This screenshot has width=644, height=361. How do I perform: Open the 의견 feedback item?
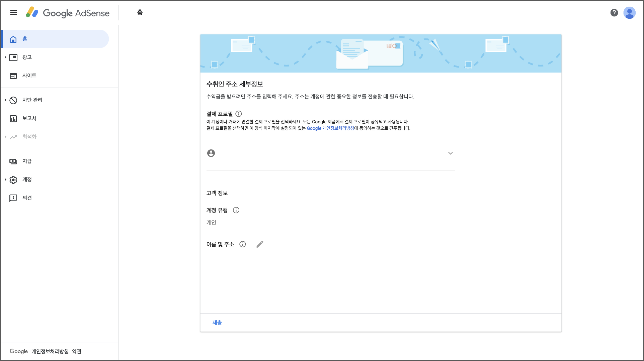tap(27, 198)
